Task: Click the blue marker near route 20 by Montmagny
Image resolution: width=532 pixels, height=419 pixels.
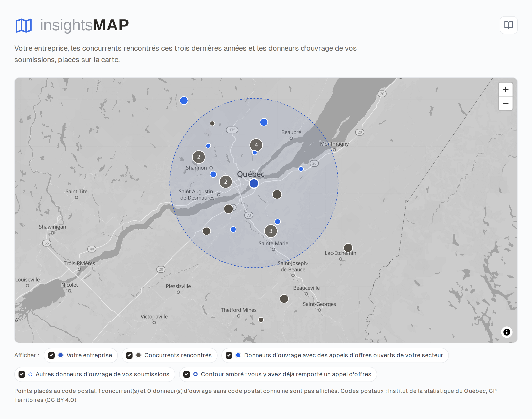Action: coord(301,169)
